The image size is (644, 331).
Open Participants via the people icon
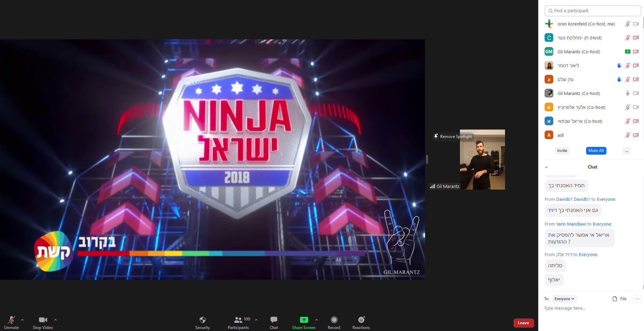pos(238,319)
